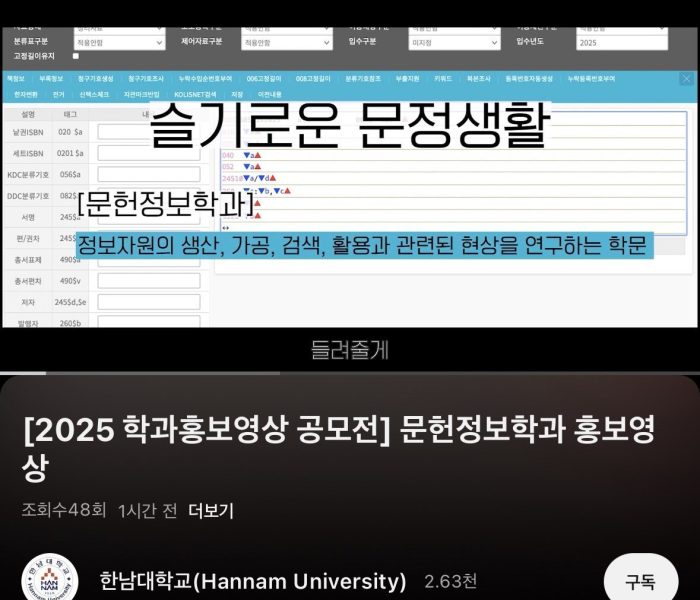Click the 태그 column header

tap(71, 114)
